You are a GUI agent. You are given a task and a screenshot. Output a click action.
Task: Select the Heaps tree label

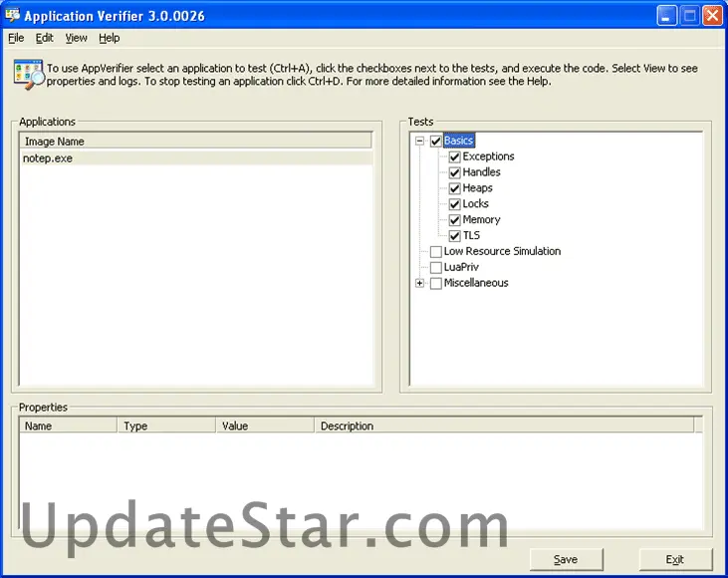pos(477,188)
